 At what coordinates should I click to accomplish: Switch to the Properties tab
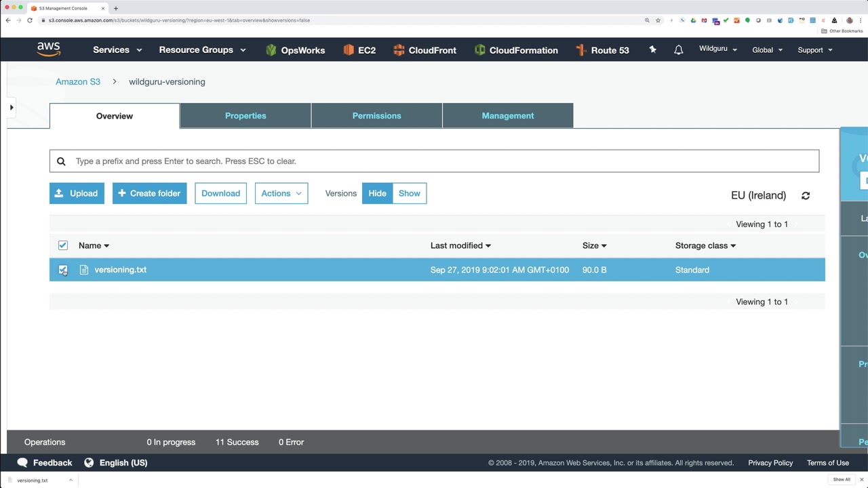coord(245,116)
